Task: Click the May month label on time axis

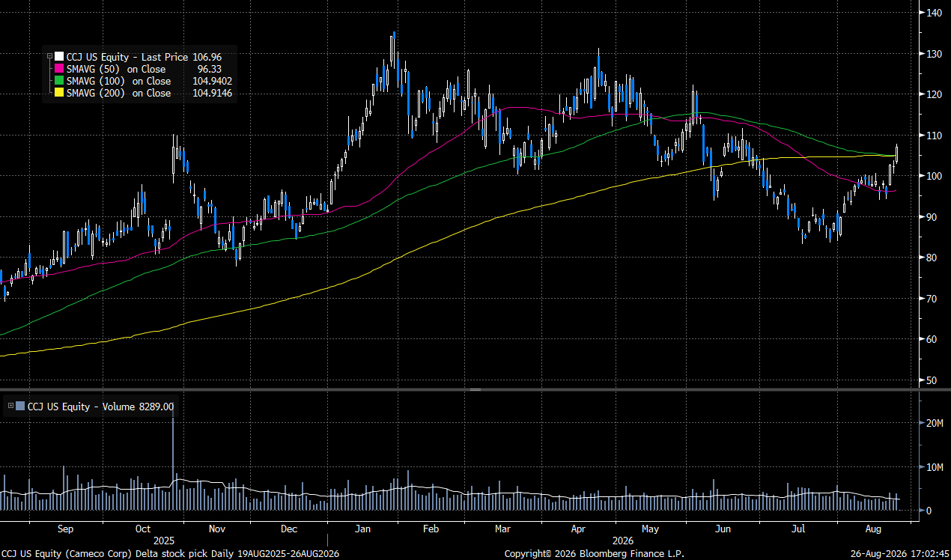Action: pyautogui.click(x=650, y=529)
